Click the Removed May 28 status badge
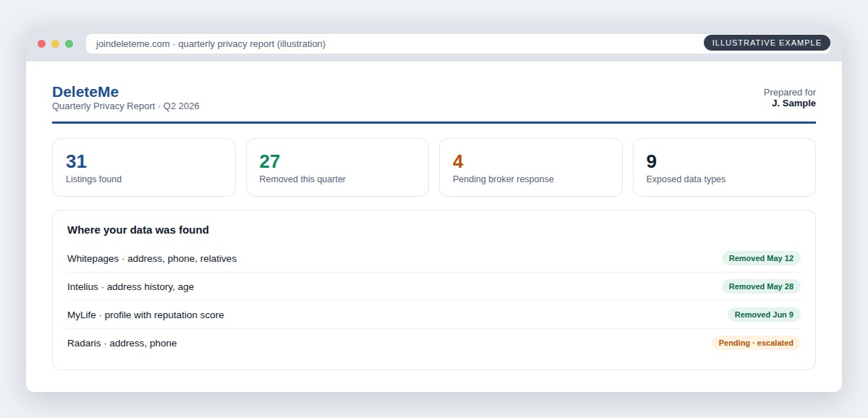The width and height of the screenshot is (868, 418). (761, 286)
